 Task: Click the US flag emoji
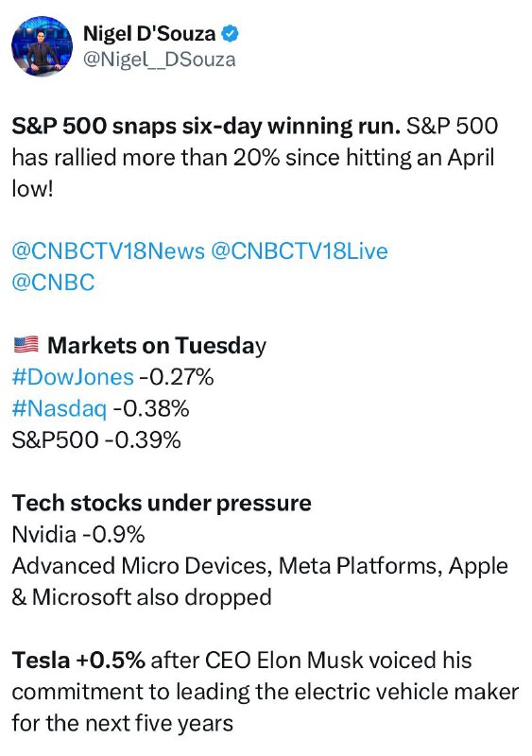click(x=26, y=345)
